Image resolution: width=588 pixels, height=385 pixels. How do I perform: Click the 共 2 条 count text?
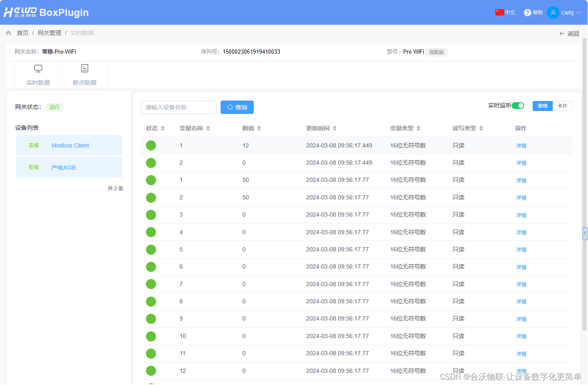click(115, 189)
